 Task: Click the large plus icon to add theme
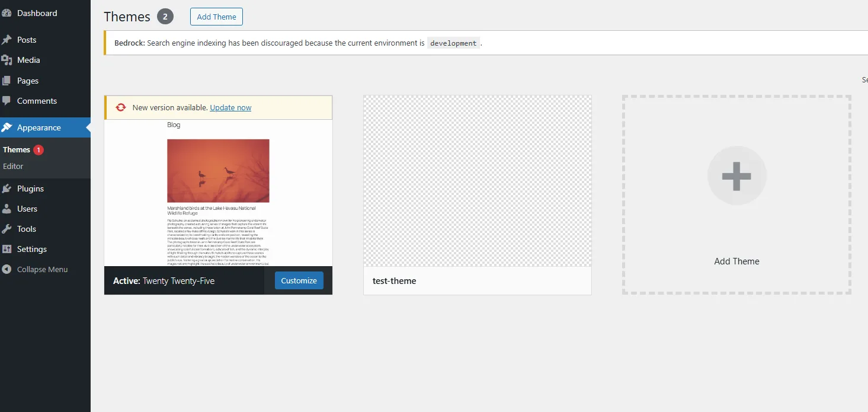pyautogui.click(x=736, y=175)
